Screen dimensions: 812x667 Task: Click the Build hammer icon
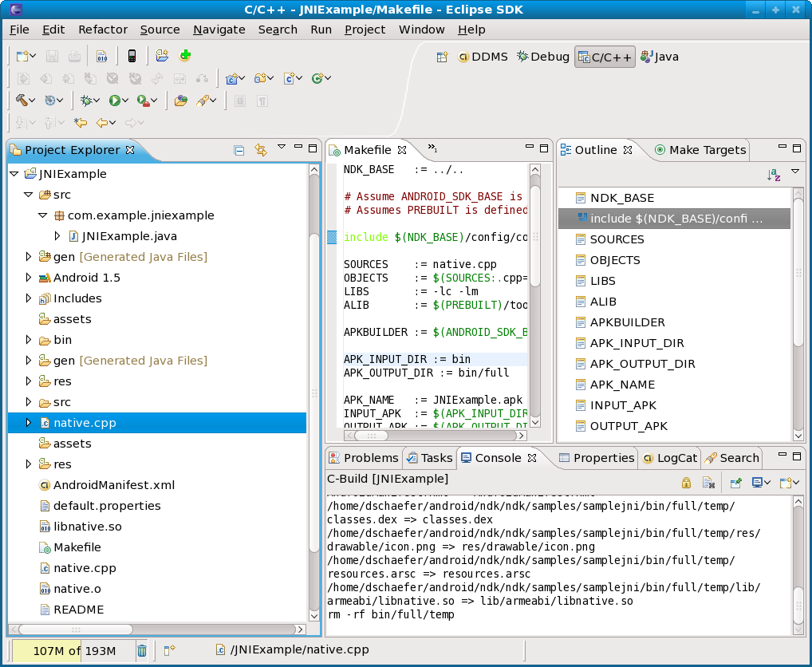pyautogui.click(x=22, y=101)
